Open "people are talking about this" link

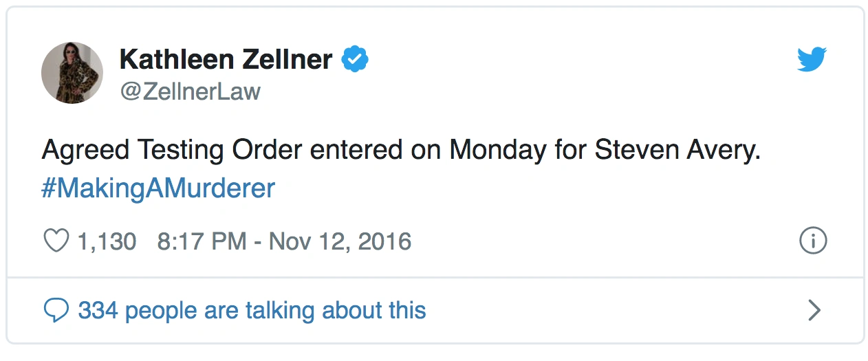(275, 310)
